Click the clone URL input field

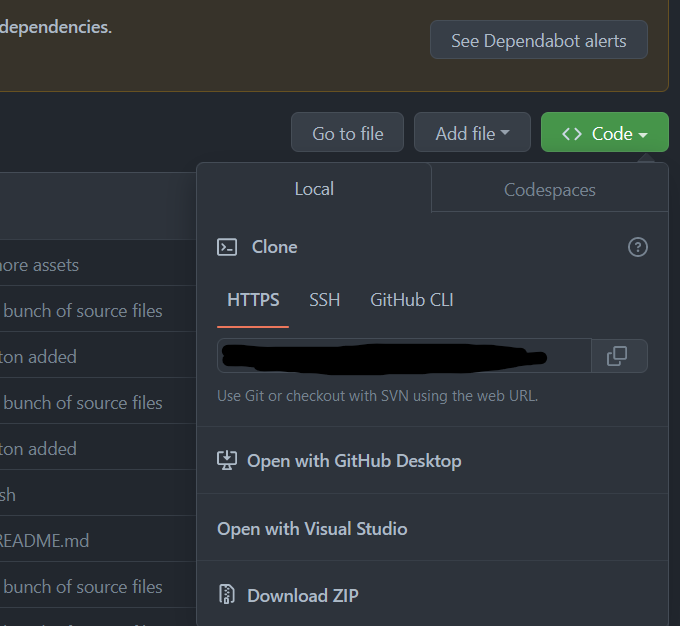click(404, 356)
